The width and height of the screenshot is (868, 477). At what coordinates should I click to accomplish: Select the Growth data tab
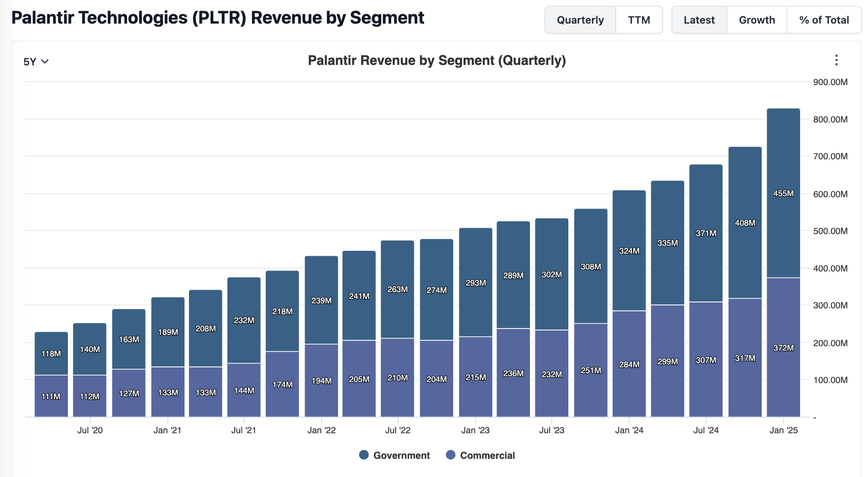[x=757, y=20]
